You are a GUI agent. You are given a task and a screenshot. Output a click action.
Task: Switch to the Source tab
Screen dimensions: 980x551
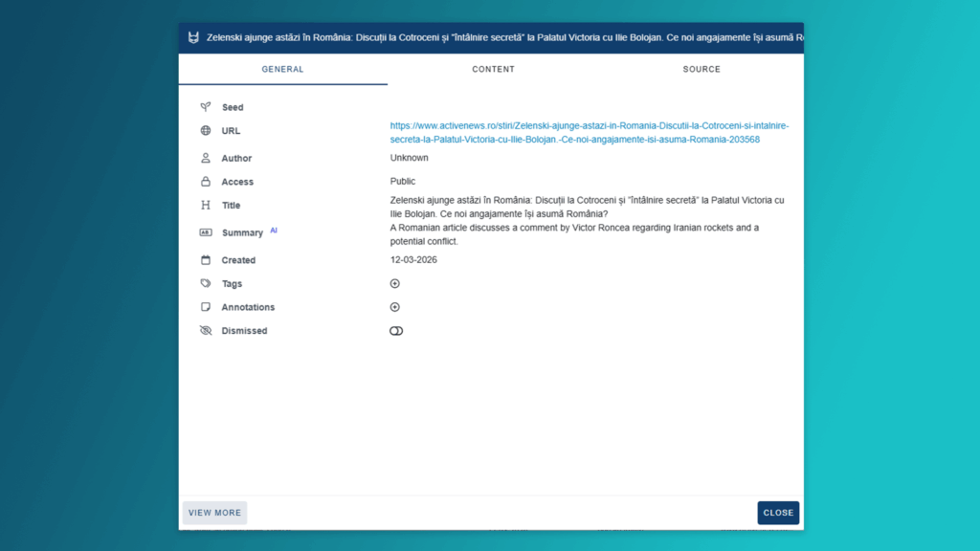(702, 70)
